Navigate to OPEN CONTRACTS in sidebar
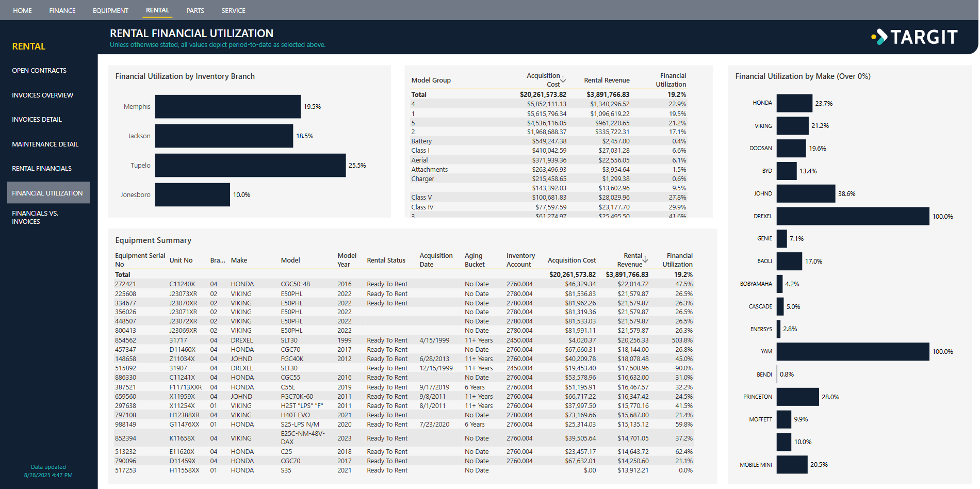This screenshot has width=980, height=489. coord(39,70)
